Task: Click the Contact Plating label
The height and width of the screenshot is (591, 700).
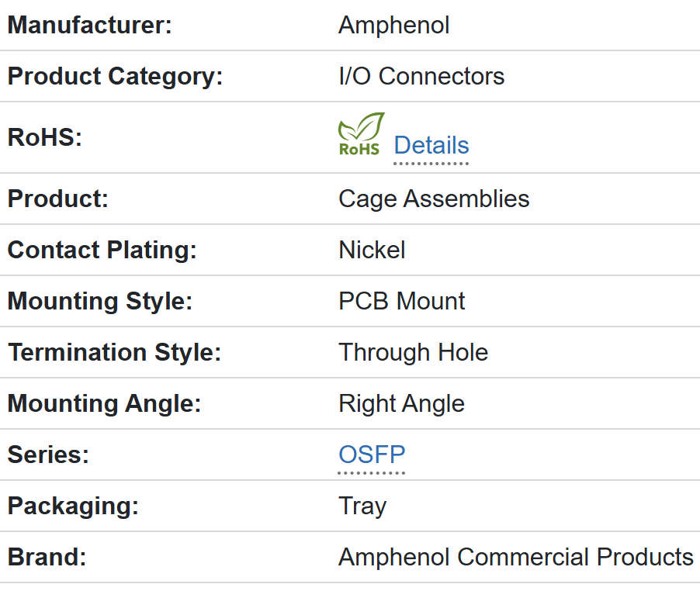Action: point(102,250)
